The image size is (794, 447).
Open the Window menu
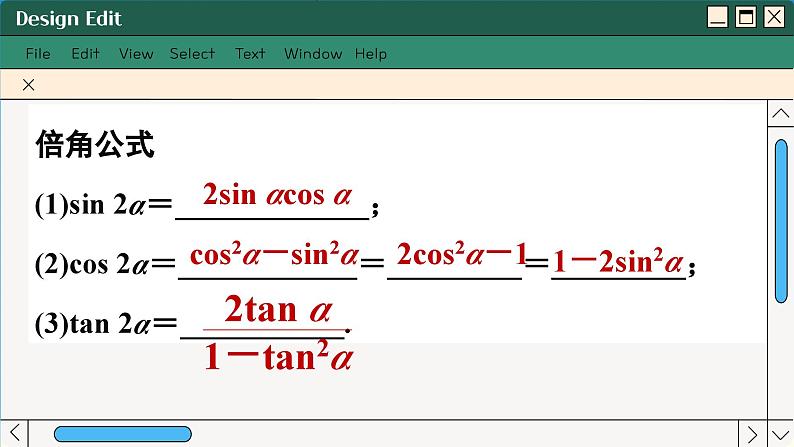point(312,54)
